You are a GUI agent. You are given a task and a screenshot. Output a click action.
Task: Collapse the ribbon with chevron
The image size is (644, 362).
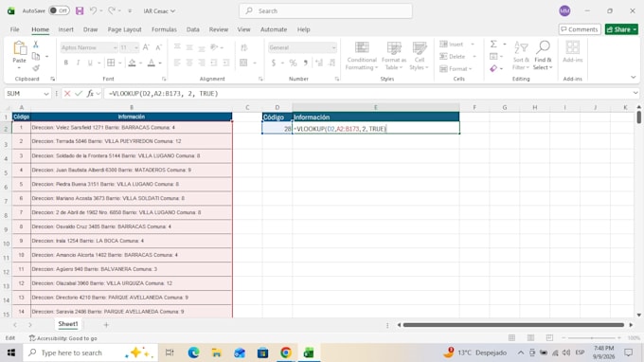633,78
